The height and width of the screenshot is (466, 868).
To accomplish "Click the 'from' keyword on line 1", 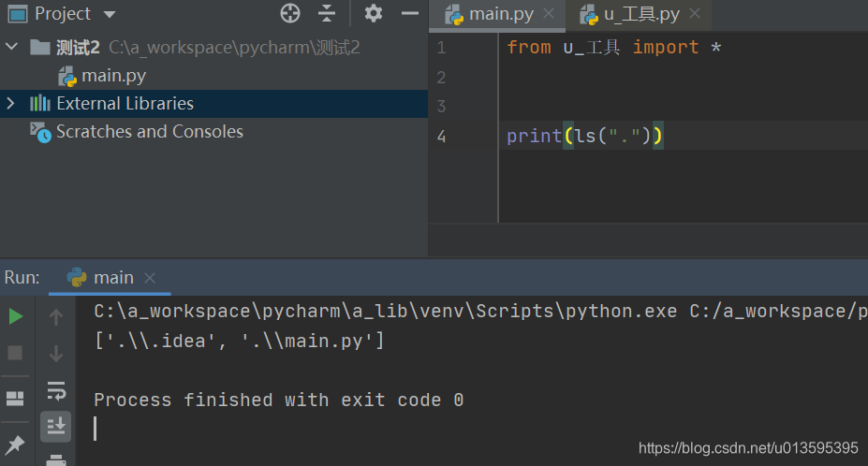I will [529, 48].
